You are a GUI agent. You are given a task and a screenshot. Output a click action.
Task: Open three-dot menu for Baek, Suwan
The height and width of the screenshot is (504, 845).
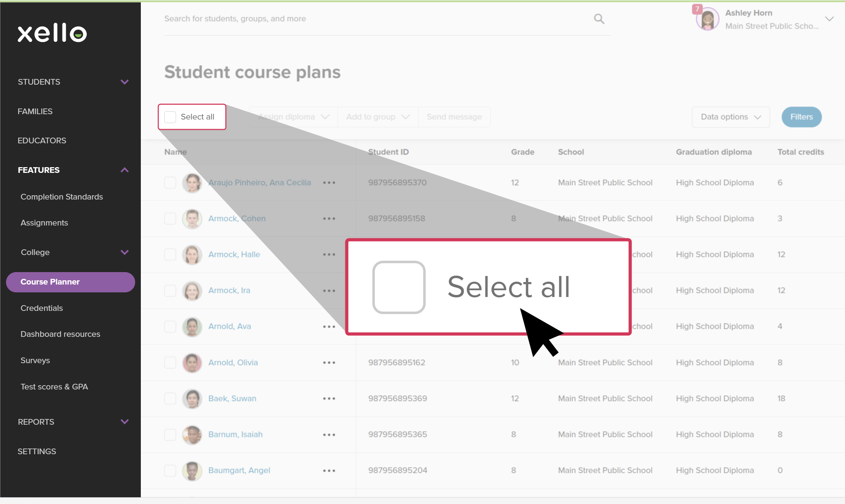point(329,398)
